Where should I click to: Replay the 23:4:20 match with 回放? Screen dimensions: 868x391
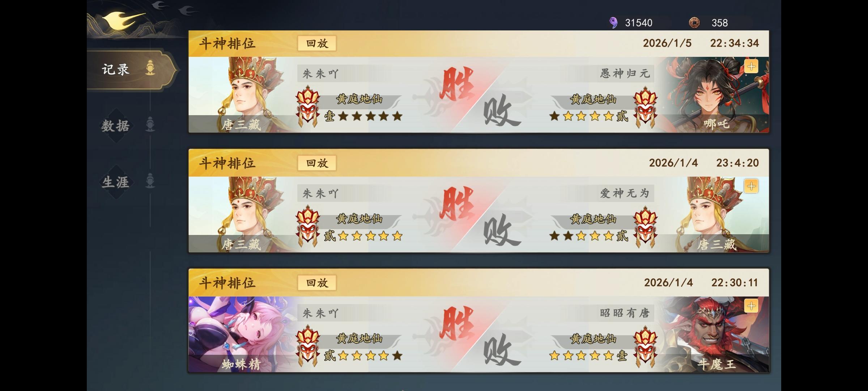pyautogui.click(x=317, y=163)
